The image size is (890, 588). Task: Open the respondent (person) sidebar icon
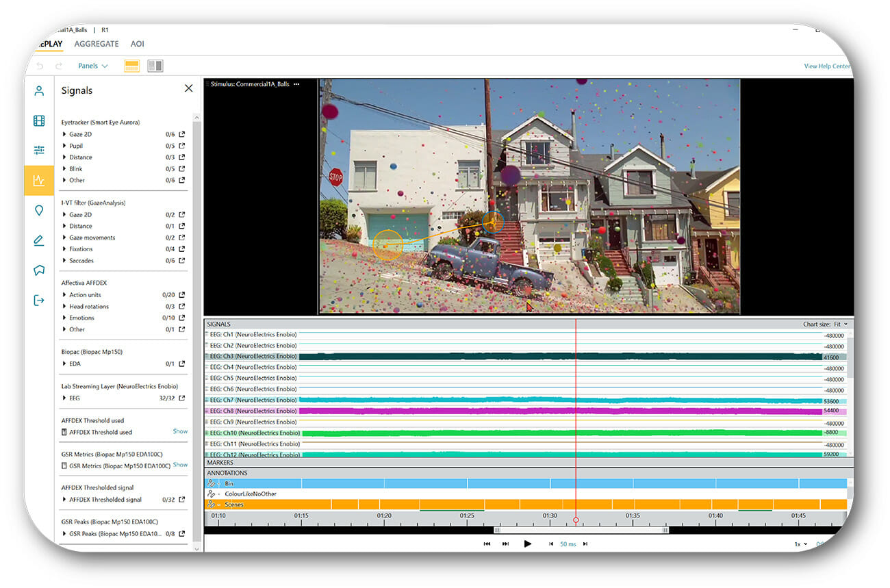pos(39,91)
